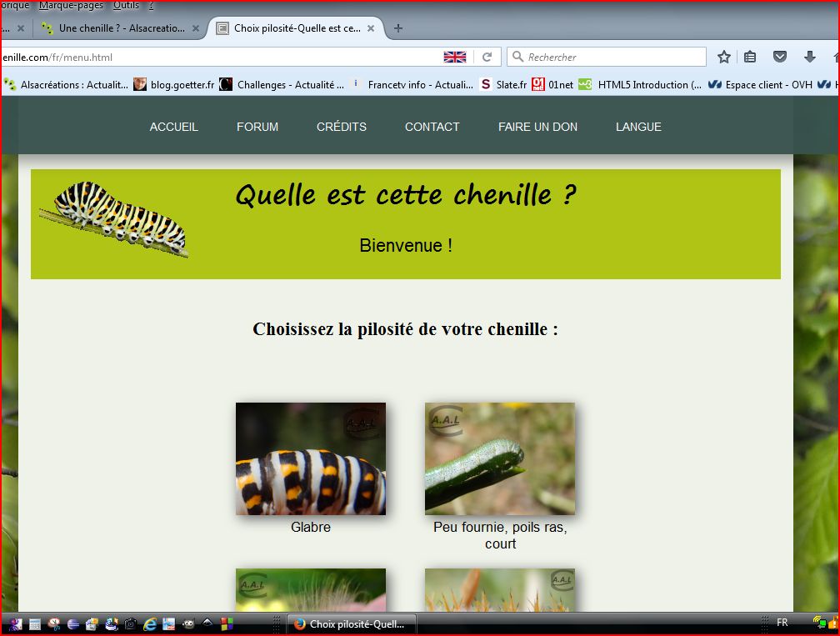Screen dimensions: 840x636
Task: Open the Marque-pages menu
Action: (x=72, y=5)
